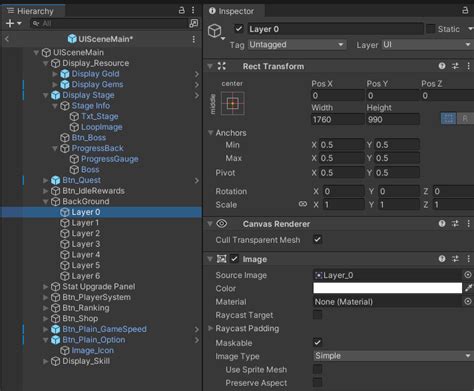Click the anchor presets box

pos(233,104)
